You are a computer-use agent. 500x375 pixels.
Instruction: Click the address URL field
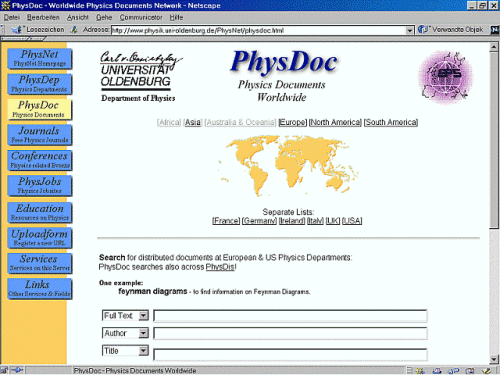tap(258, 30)
